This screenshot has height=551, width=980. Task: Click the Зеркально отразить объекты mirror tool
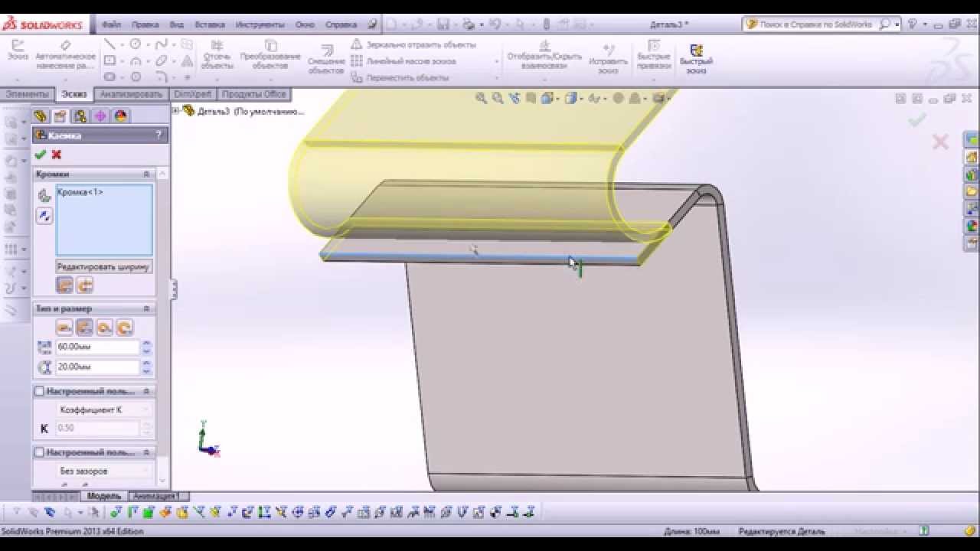(x=413, y=45)
